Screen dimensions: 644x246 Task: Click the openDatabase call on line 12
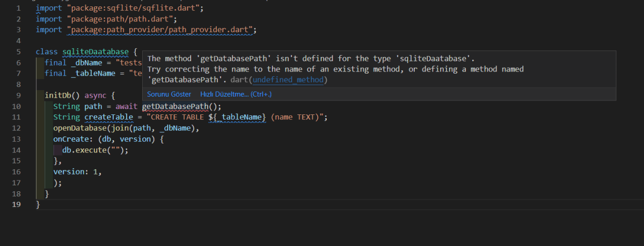tap(79, 128)
